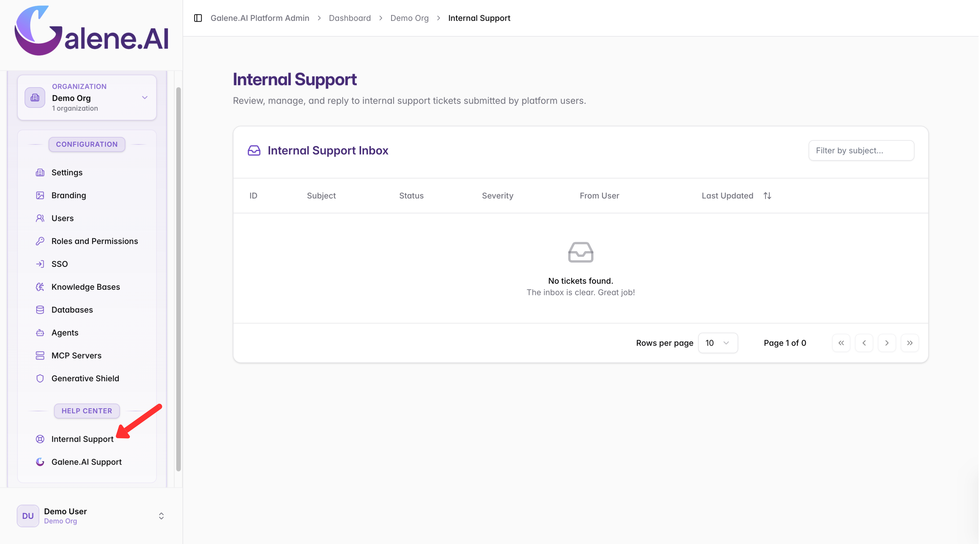Click Galene.AI Platform Admin breadcrumb
Viewport: 980px width, 544px height.
pyautogui.click(x=260, y=18)
